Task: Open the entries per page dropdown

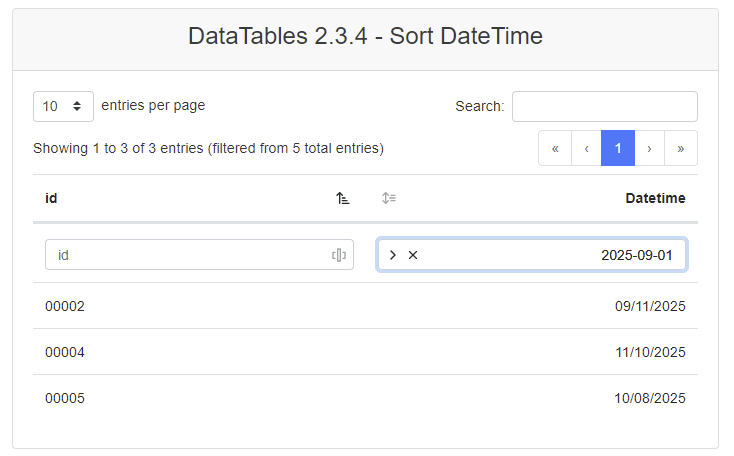Action: tap(64, 106)
